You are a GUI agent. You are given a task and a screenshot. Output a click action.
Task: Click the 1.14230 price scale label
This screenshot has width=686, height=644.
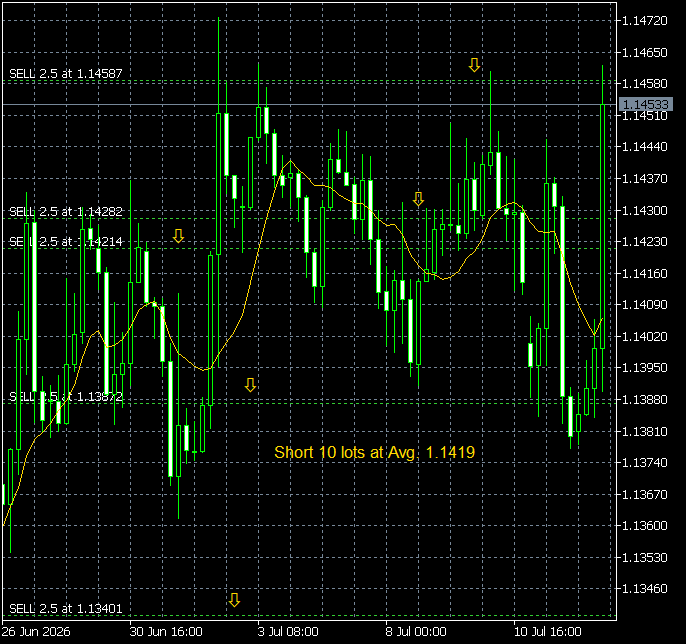coord(644,242)
